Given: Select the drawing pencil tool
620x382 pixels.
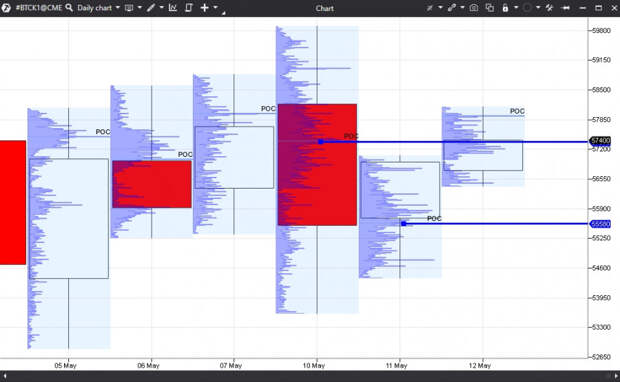Looking at the screenshot, I should click(x=151, y=8).
